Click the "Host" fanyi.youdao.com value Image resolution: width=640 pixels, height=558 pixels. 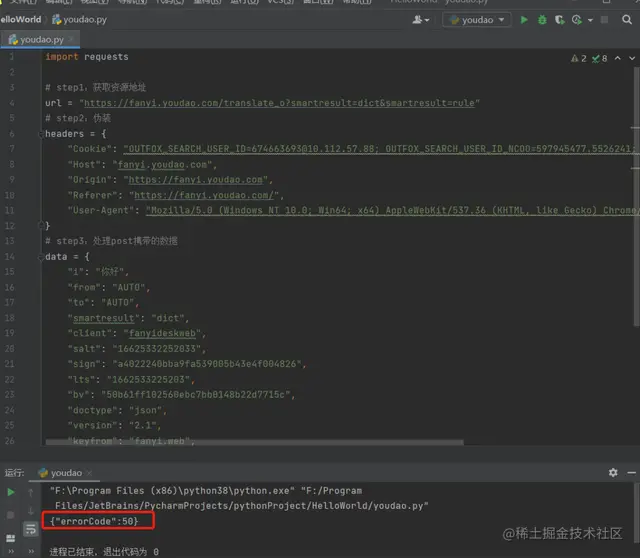162,165
